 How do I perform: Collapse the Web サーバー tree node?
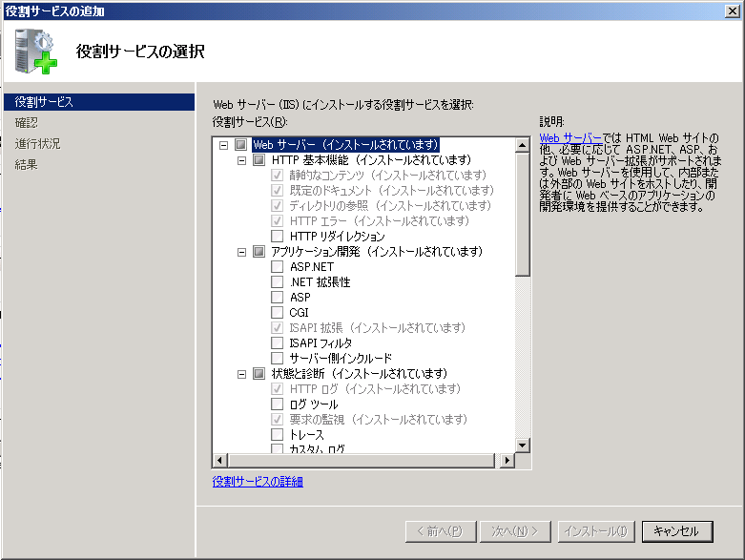(224, 145)
